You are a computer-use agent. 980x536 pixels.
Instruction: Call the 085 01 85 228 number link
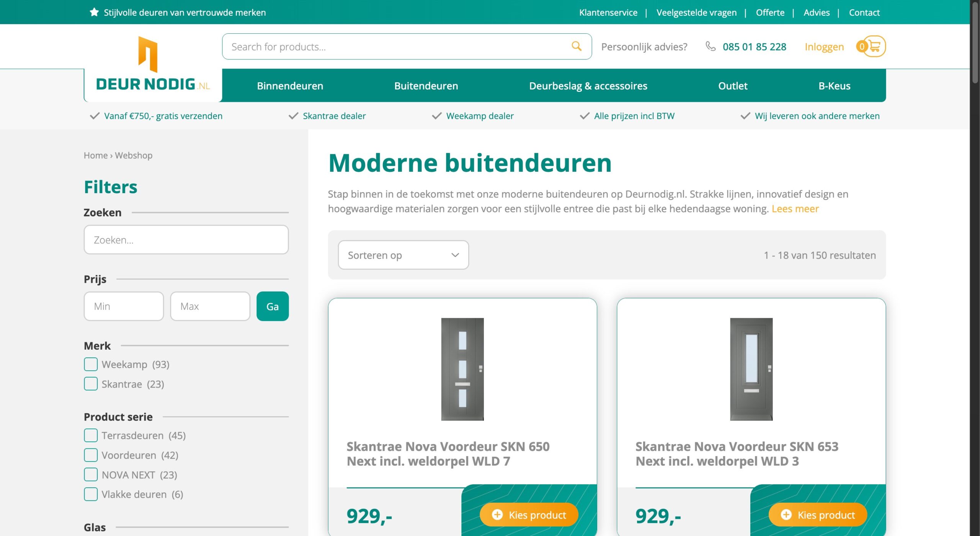pyautogui.click(x=755, y=47)
